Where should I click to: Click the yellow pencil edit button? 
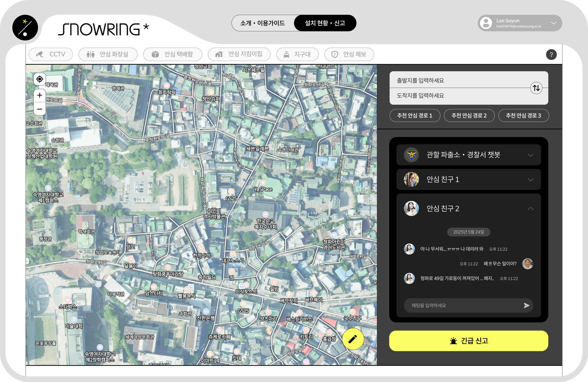353,339
